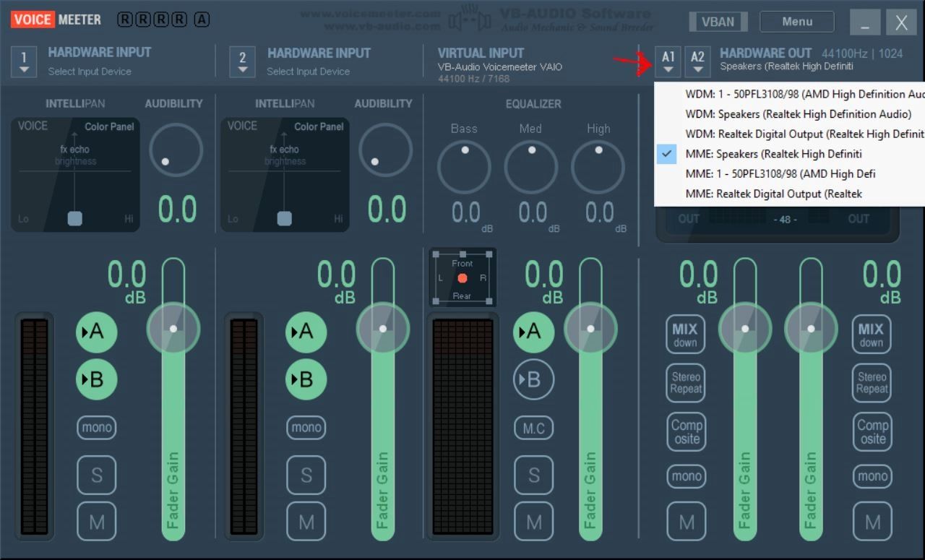Toggle B bus on Hardware Input 1
Image resolution: width=925 pixels, height=560 pixels.
click(x=97, y=379)
